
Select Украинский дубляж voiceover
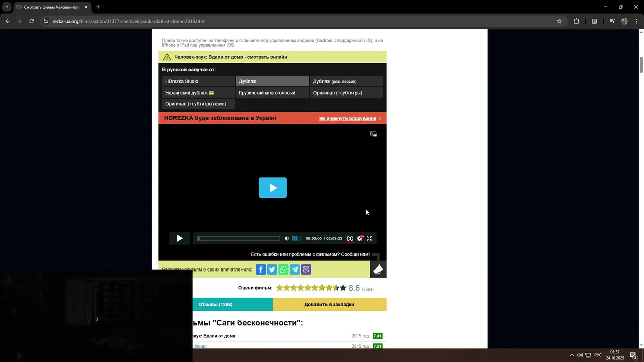(x=198, y=93)
